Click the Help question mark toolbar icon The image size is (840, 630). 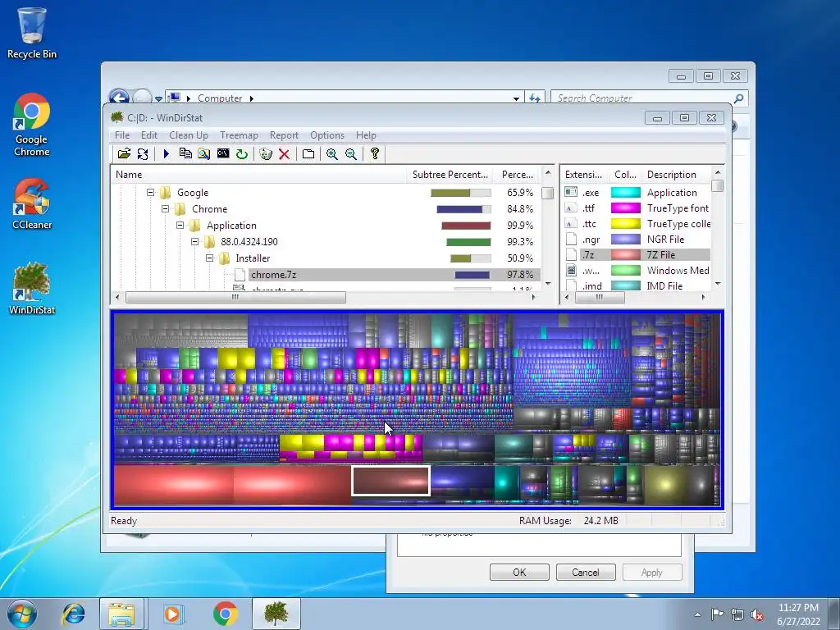[375, 153]
